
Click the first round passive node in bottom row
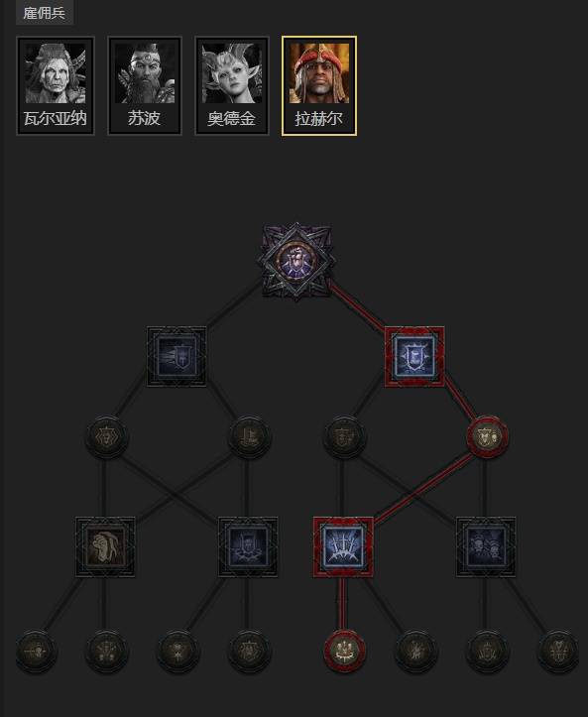tap(37, 651)
